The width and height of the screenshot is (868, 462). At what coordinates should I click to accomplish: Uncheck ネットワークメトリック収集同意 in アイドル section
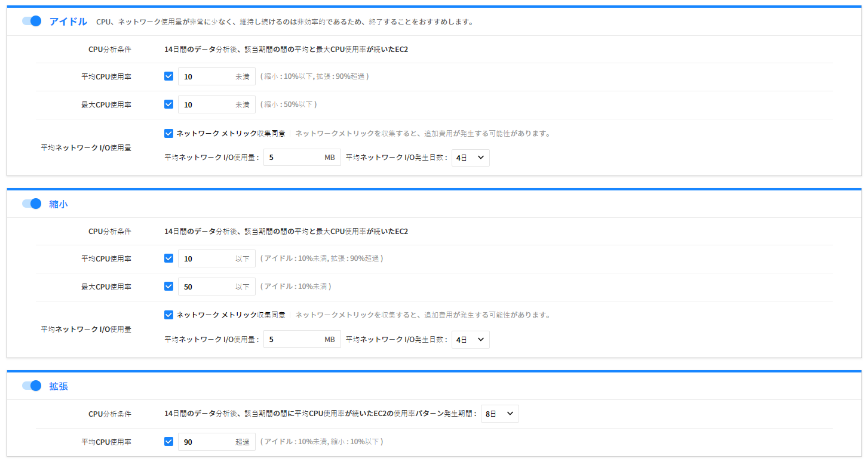(168, 133)
